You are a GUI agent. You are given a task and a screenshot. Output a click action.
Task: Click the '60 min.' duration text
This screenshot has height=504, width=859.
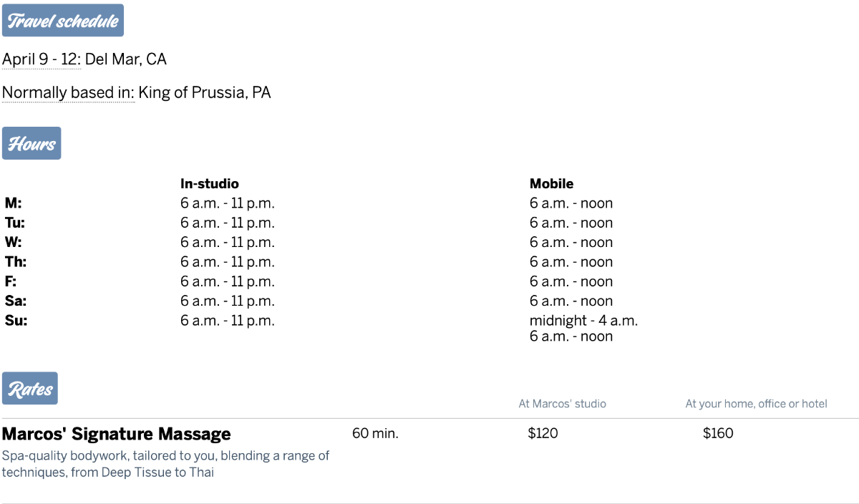[x=375, y=433]
